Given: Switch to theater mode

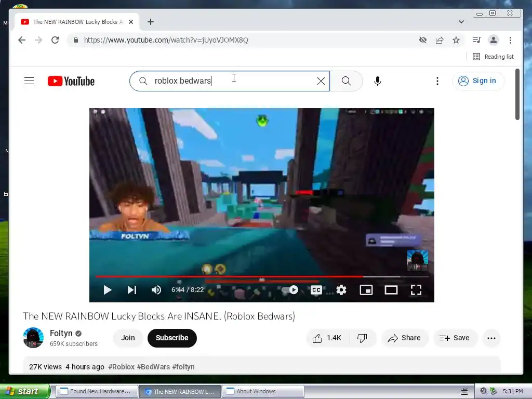Looking at the screenshot, I should click(391, 290).
